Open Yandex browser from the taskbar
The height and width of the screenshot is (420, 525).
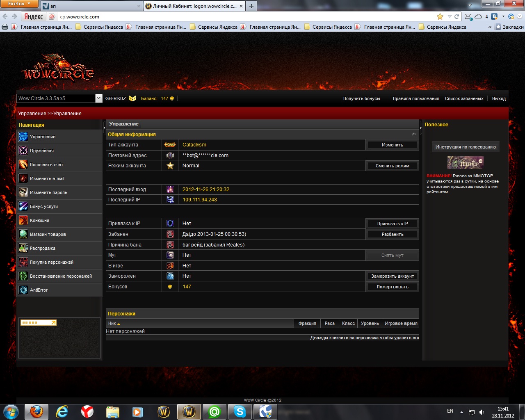coord(87,411)
